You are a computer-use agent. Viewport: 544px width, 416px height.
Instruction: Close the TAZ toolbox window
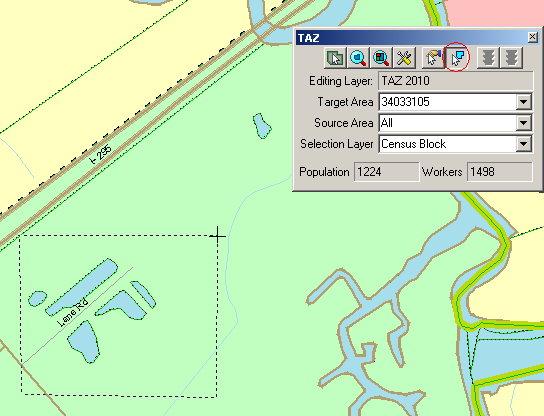pos(532,37)
